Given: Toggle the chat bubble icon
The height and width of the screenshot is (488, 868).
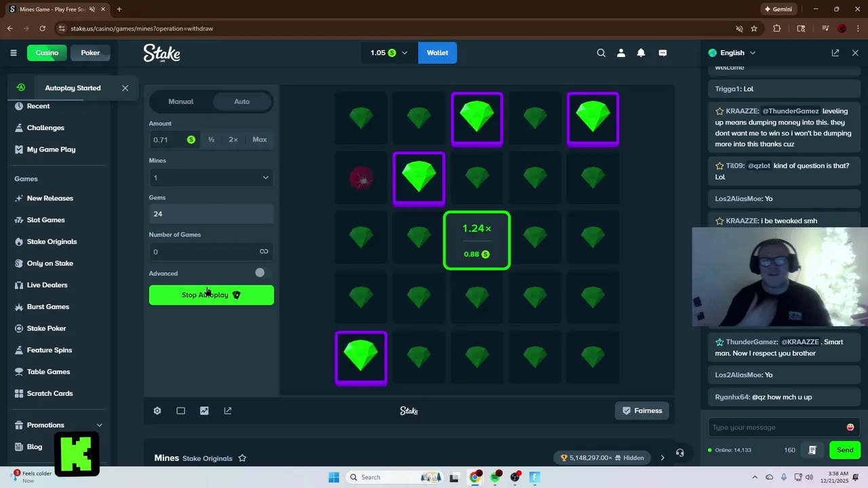Looking at the screenshot, I should [663, 53].
